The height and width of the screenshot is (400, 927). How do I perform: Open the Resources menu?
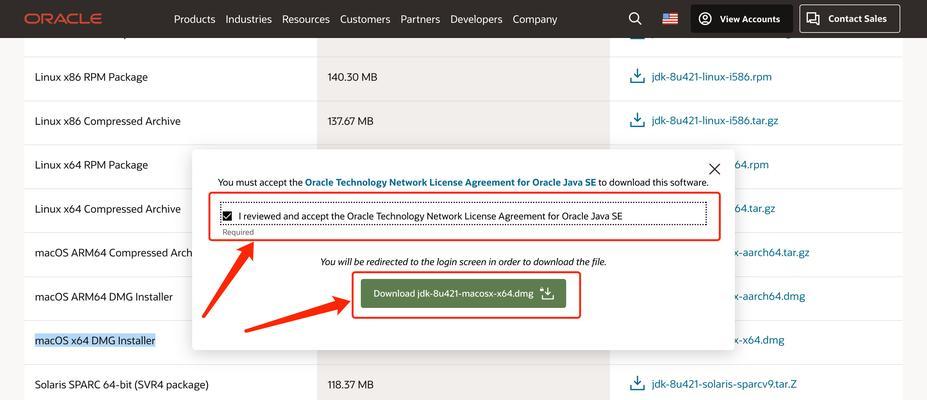[x=306, y=19]
